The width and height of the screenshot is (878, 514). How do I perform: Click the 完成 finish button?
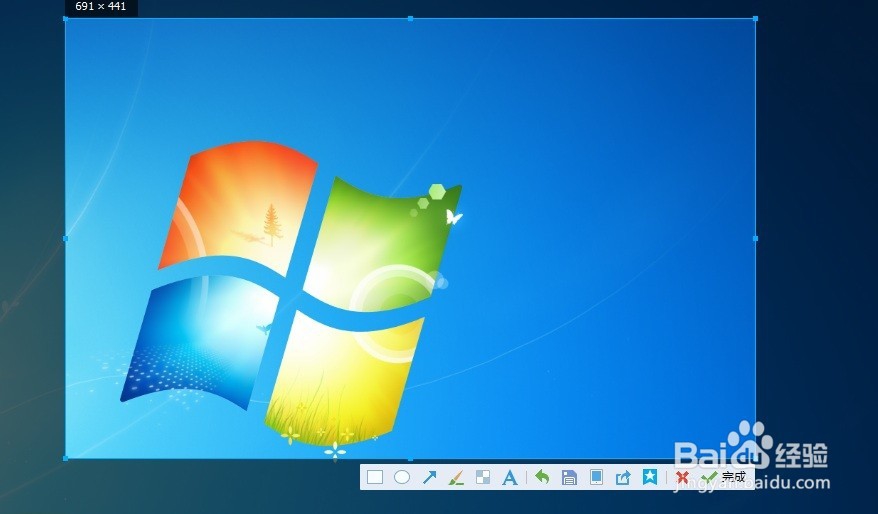pyautogui.click(x=723, y=477)
